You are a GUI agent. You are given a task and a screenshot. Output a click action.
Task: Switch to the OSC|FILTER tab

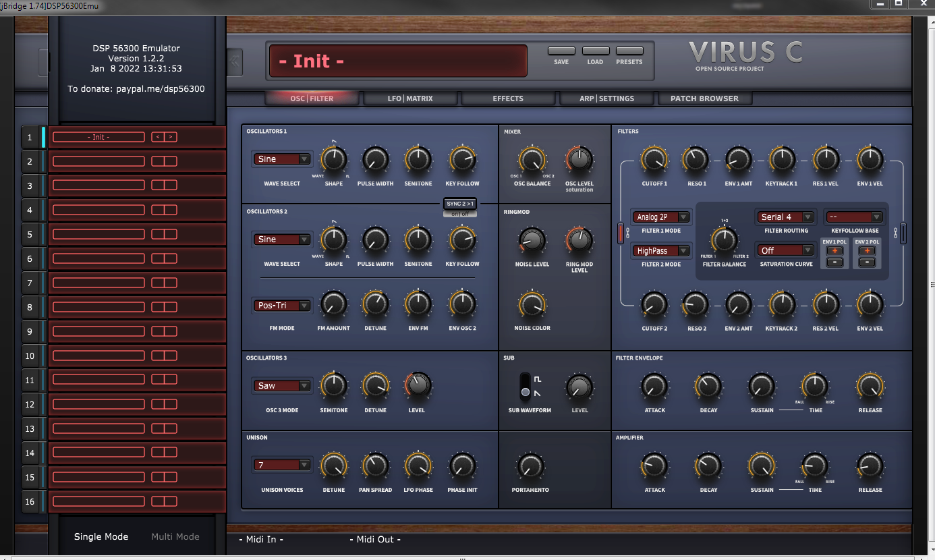point(312,99)
